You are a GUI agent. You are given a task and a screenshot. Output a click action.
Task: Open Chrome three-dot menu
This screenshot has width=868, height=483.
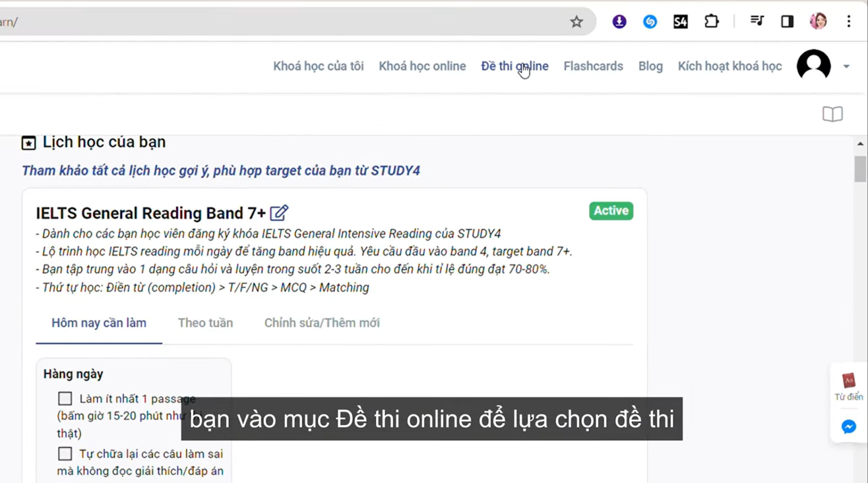[x=849, y=22]
